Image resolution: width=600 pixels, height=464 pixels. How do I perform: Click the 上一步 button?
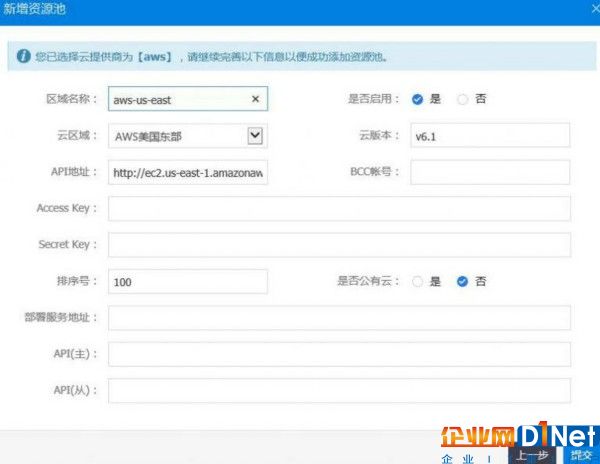tap(532, 455)
